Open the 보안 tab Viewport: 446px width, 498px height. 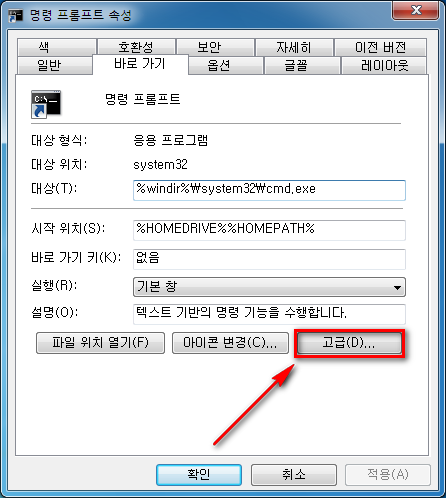(x=215, y=47)
